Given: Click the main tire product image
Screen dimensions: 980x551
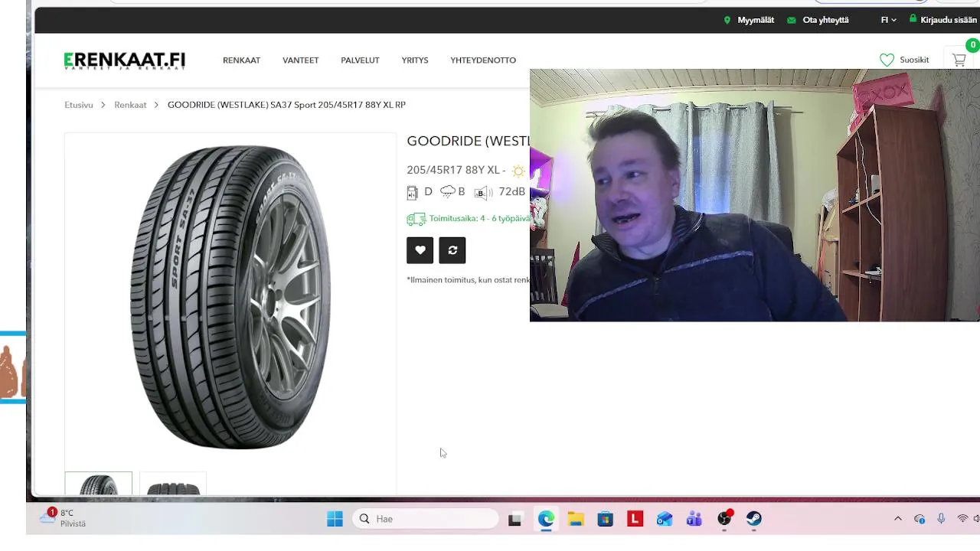Looking at the screenshot, I should click(230, 297).
